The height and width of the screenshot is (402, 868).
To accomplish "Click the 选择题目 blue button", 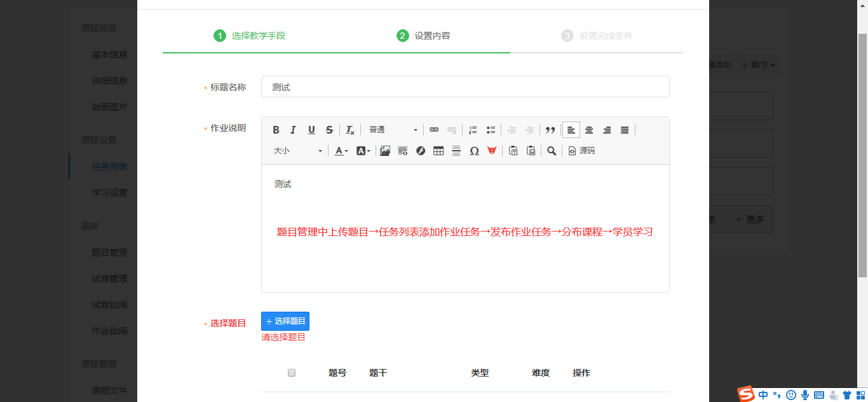I will (x=285, y=321).
